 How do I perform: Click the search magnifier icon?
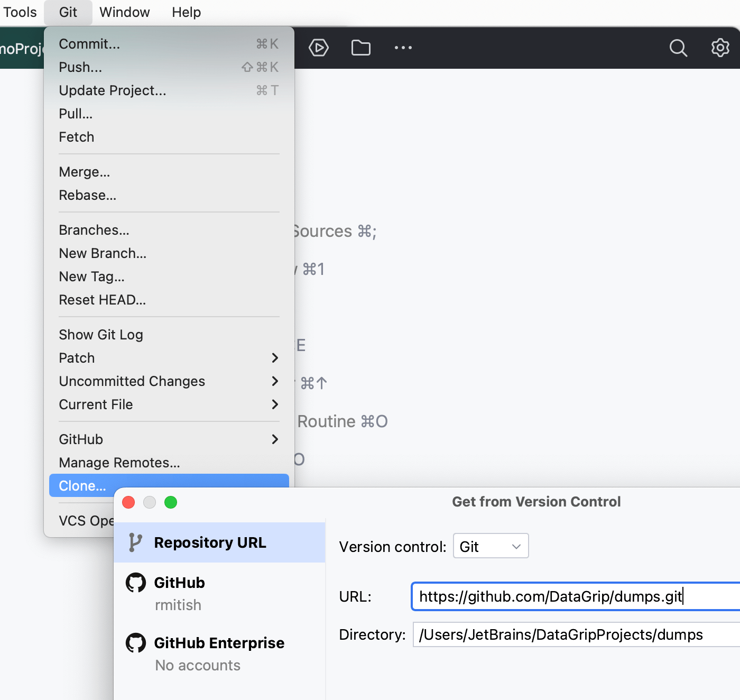(x=678, y=48)
